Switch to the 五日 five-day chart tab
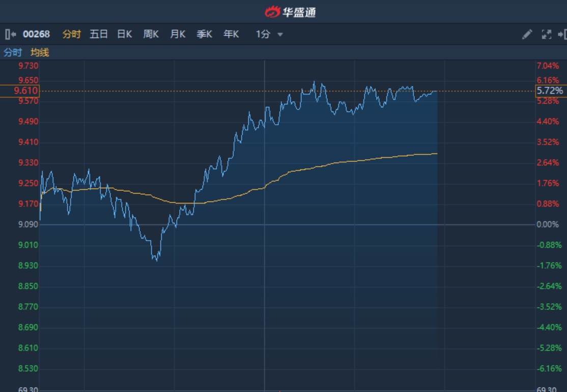 coord(99,34)
